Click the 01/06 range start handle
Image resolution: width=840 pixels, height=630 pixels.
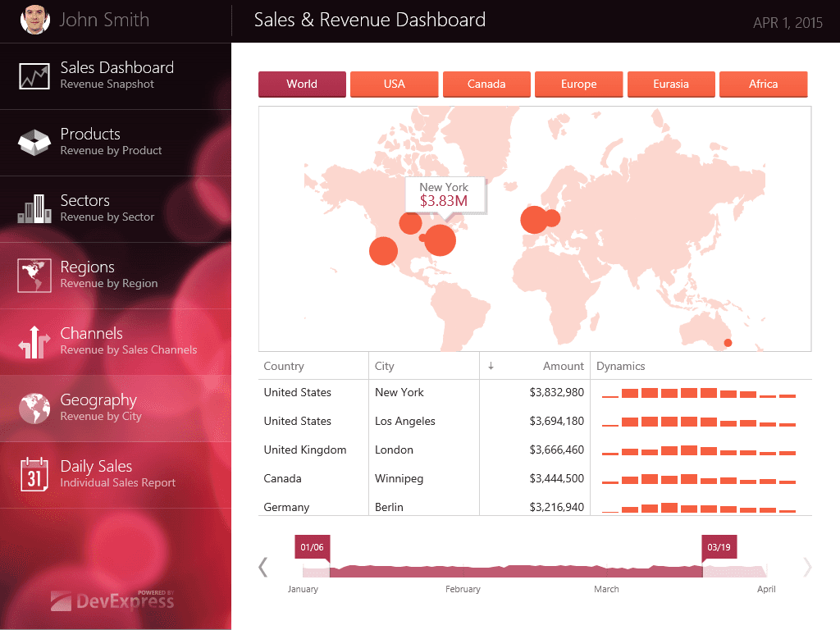pos(313,547)
